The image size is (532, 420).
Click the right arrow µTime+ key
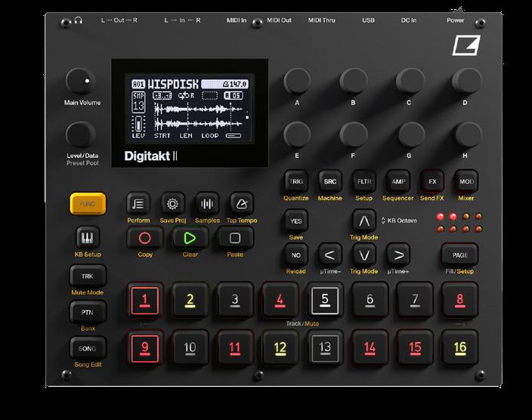click(398, 255)
